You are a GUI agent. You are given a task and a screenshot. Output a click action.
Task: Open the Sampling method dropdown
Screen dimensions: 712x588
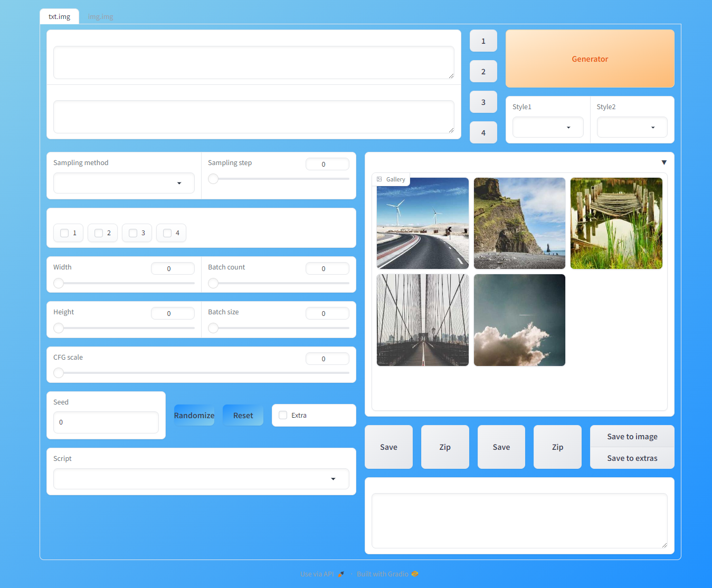point(124,183)
